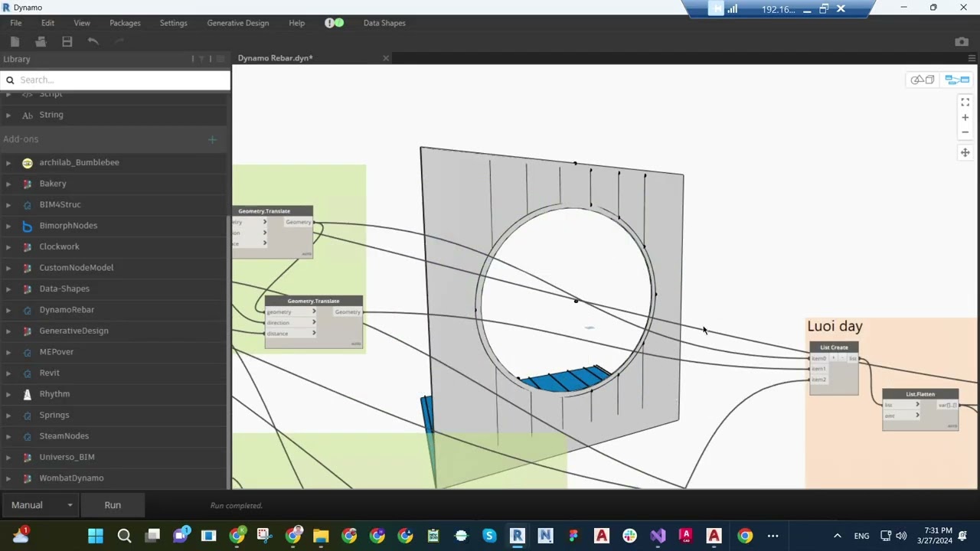Open the Manual run mode dropdown
This screenshot has width=980, height=551.
pos(42,505)
